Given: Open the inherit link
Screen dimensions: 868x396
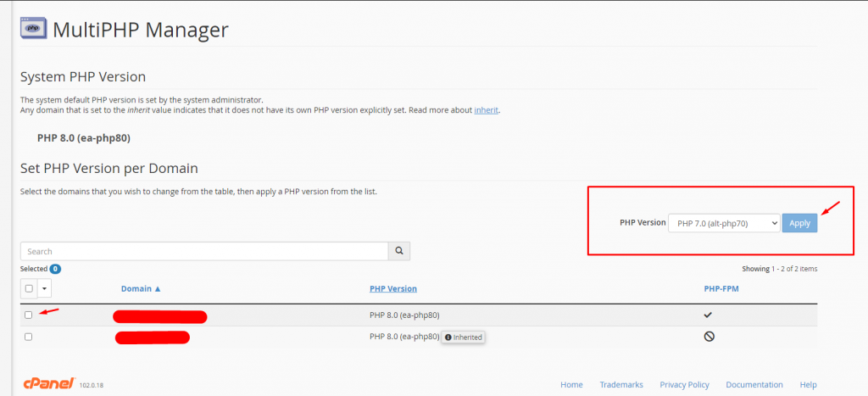Looking at the screenshot, I should 487,110.
